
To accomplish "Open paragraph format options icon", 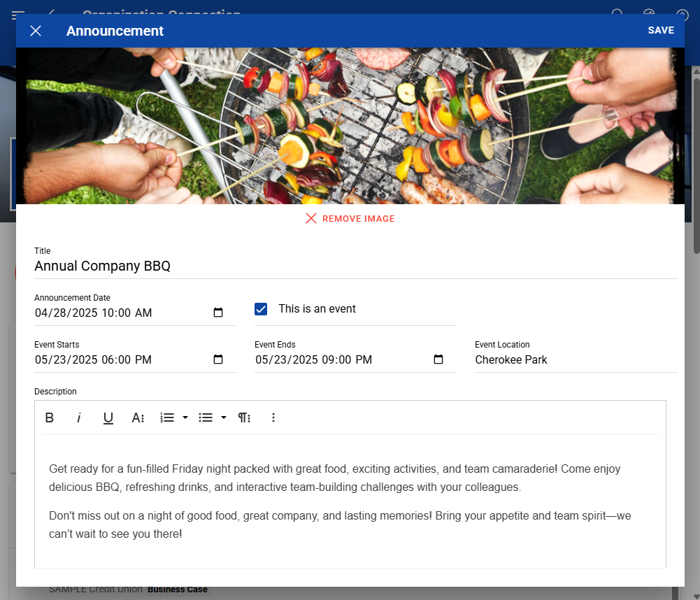I will coord(244,417).
